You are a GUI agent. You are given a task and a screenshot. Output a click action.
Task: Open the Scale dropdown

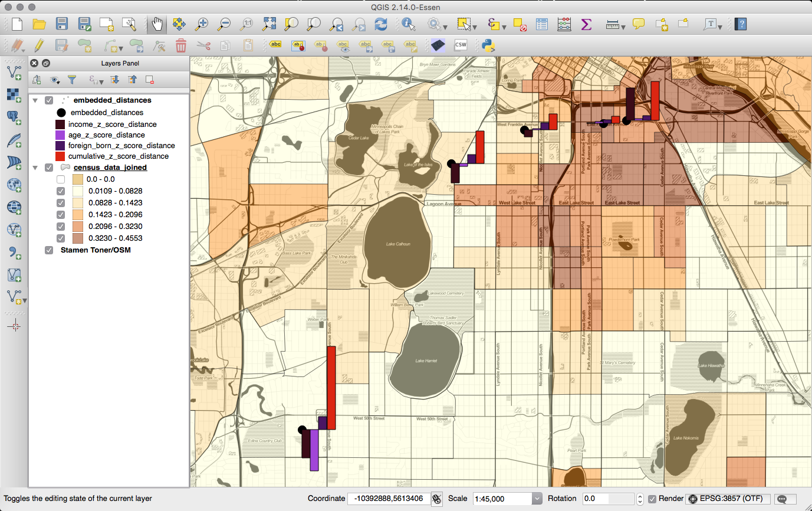click(x=537, y=499)
